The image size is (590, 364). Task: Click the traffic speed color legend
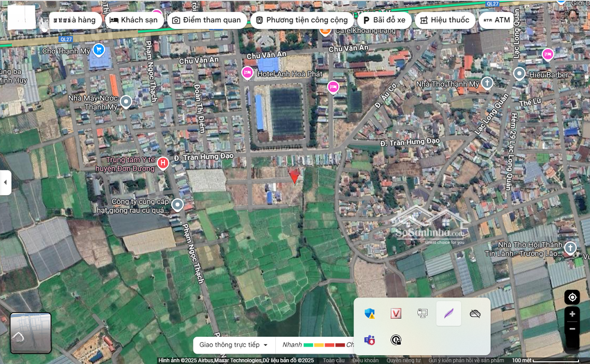(x=324, y=345)
